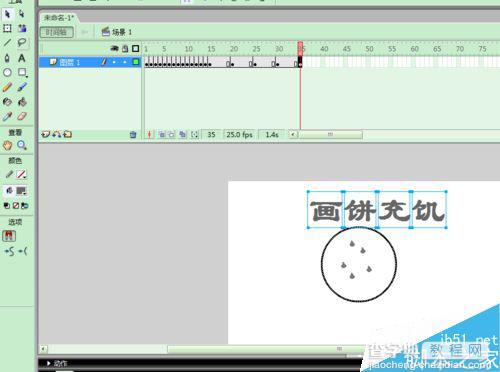Screen dimensions: 500x372
Task: Pick the Lasso tool
Action: click(22, 43)
